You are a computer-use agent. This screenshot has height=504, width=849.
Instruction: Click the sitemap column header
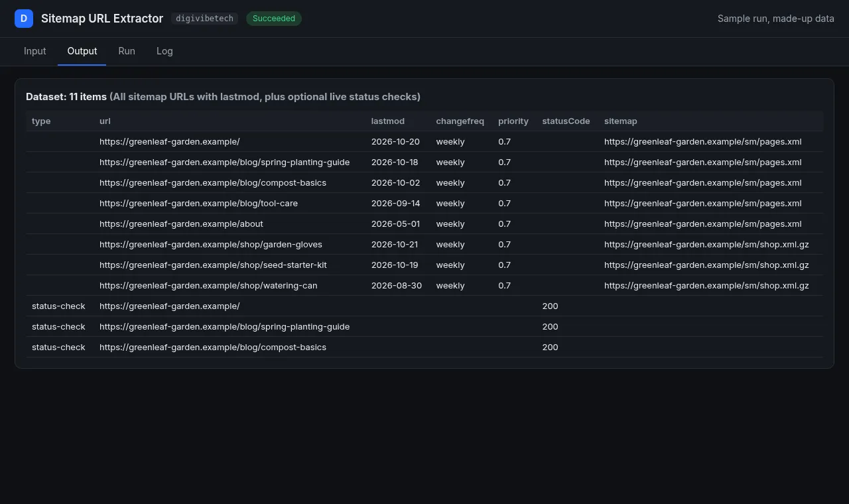(x=621, y=121)
